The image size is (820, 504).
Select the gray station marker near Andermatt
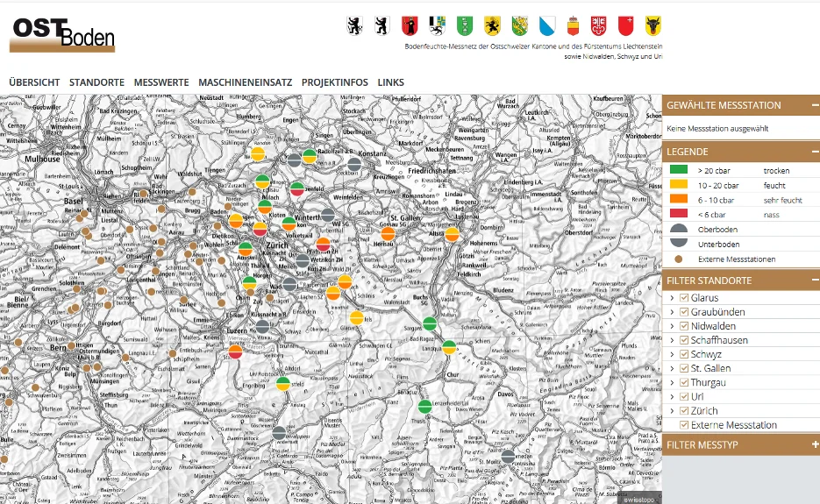[x=279, y=432]
